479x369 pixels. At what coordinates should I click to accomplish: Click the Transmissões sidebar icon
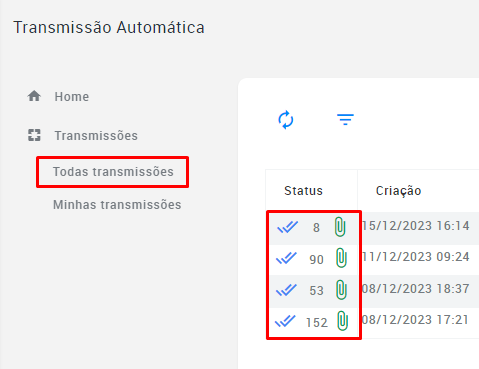tap(34, 135)
